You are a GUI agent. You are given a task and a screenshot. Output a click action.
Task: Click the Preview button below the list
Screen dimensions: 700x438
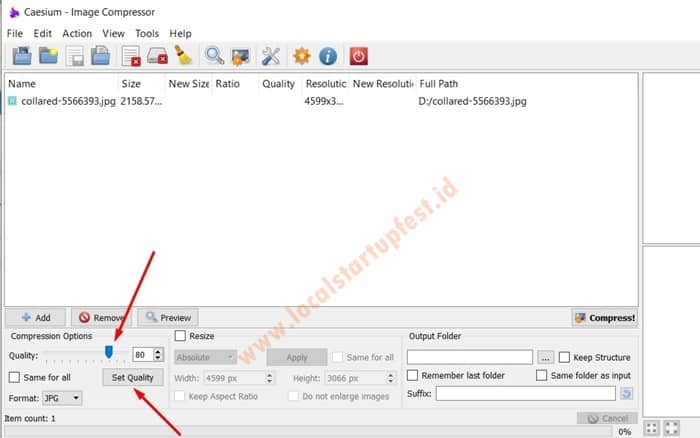click(168, 317)
